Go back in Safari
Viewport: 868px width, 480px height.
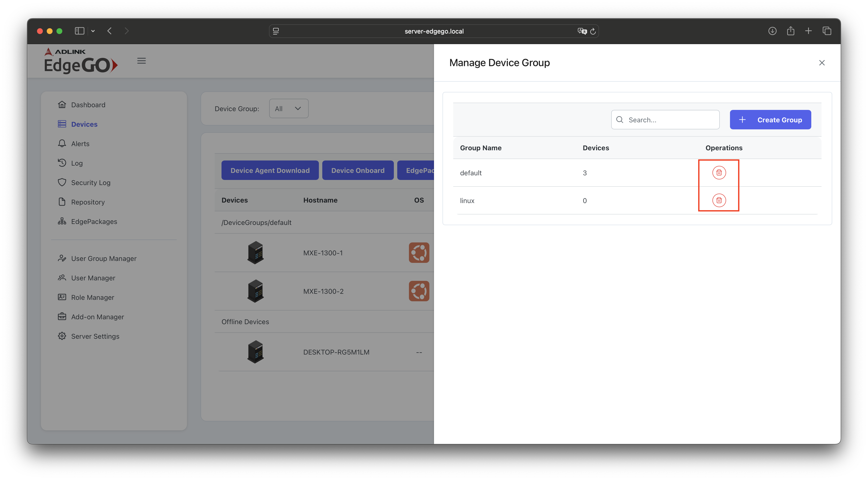pos(110,31)
